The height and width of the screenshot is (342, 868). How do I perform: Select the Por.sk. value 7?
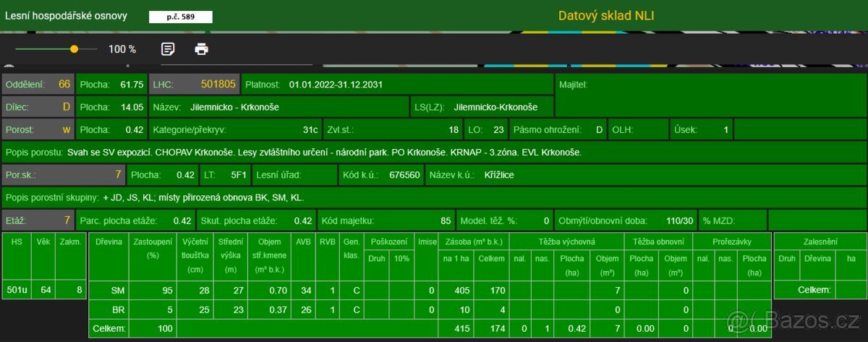tap(118, 175)
